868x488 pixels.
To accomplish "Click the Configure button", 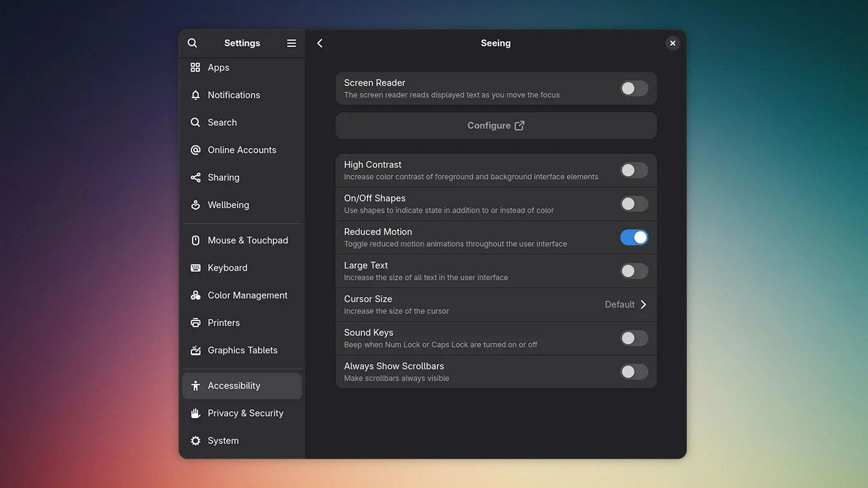I will pos(495,126).
